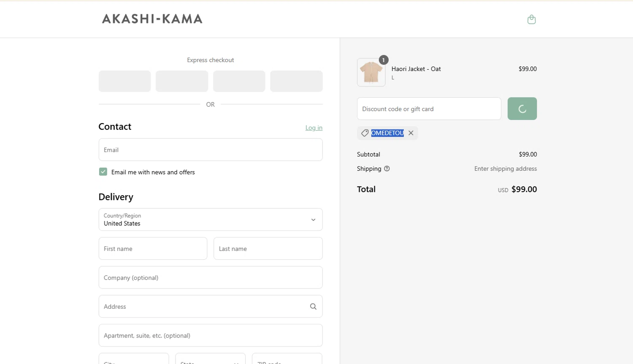633x364 pixels.
Task: Click the second express checkout button
Action: coord(182,81)
